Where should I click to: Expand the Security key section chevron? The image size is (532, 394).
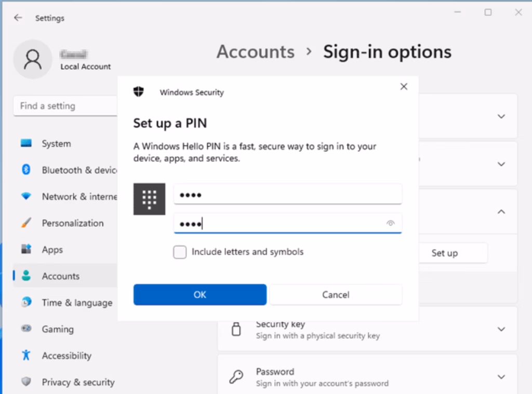click(x=501, y=329)
